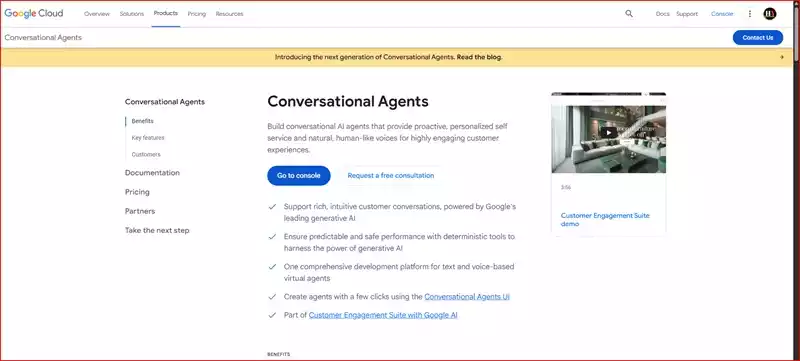Jump to the Benefits sidebar section
Viewport: 800px width, 361px height.
[142, 121]
